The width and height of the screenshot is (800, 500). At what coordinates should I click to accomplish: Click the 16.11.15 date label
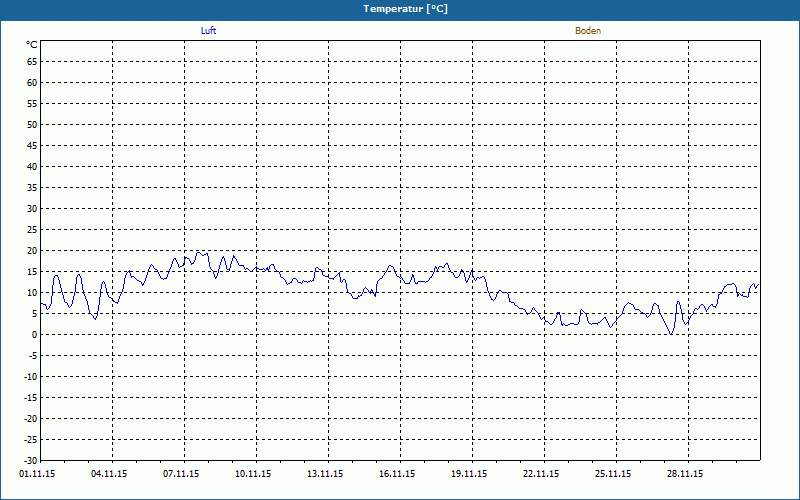[397, 474]
